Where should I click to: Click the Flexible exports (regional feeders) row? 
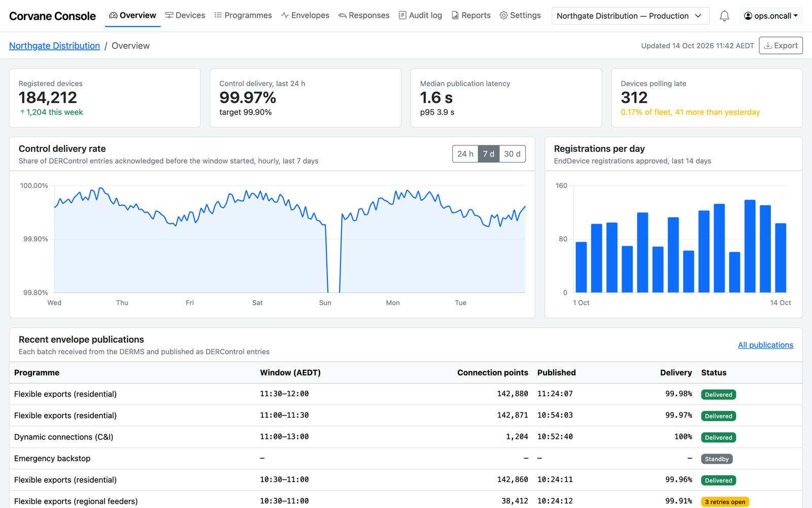click(406, 500)
